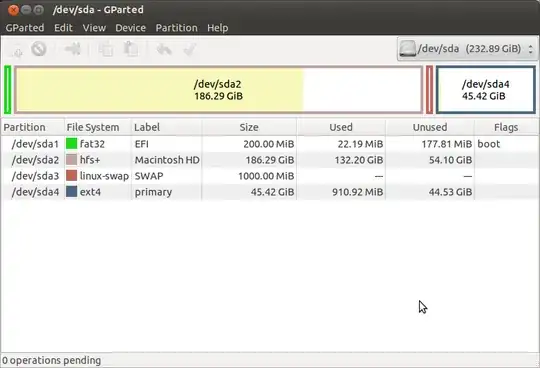Click the 132.20 GiB used value
Viewport: 540px width, 368px height.
tap(359, 160)
